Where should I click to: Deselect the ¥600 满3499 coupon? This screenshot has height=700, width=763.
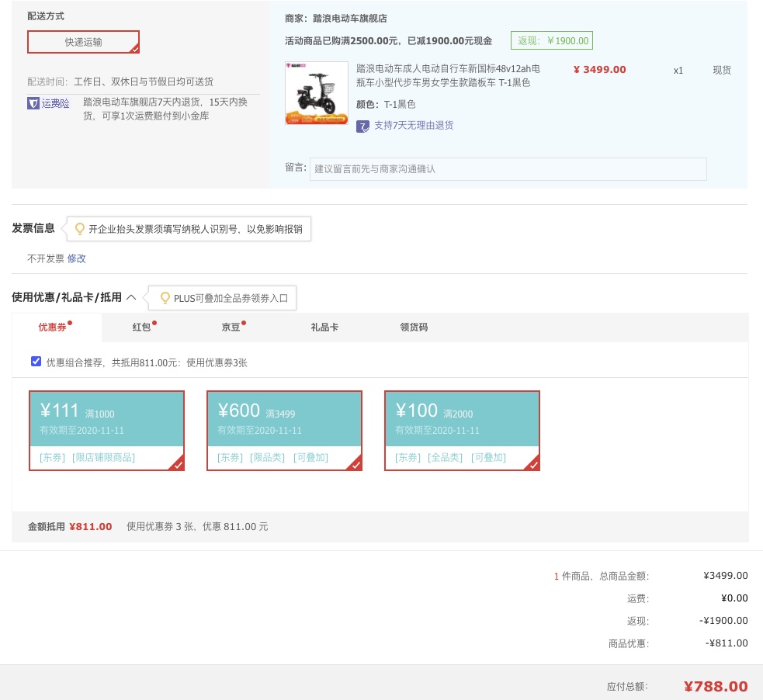284,431
